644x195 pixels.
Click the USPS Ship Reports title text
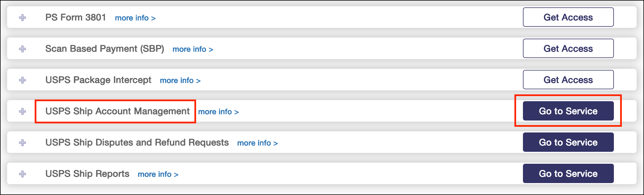87,174
